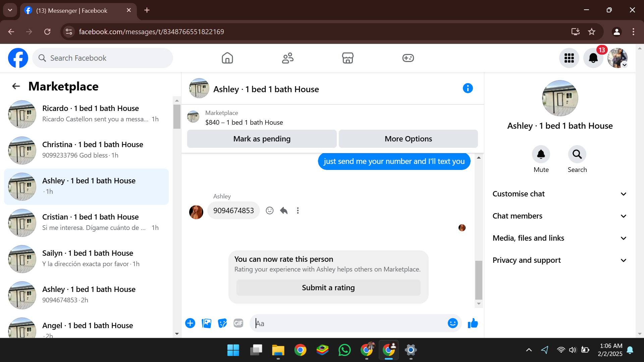Viewport: 644px width, 362px height.
Task: Click Submit a rating button
Action: coord(328,288)
